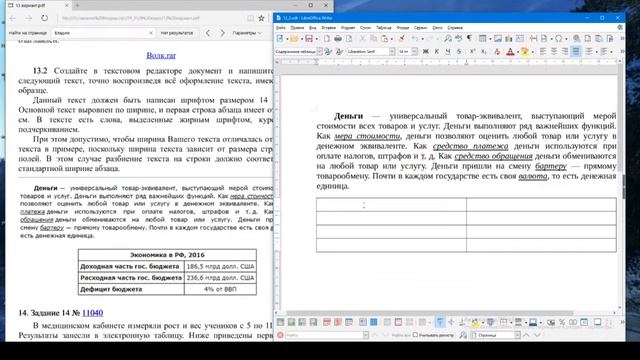Viewport: 640px width, 360px height.
Task: Open Волк.rar link in Edge
Action: click(161, 55)
